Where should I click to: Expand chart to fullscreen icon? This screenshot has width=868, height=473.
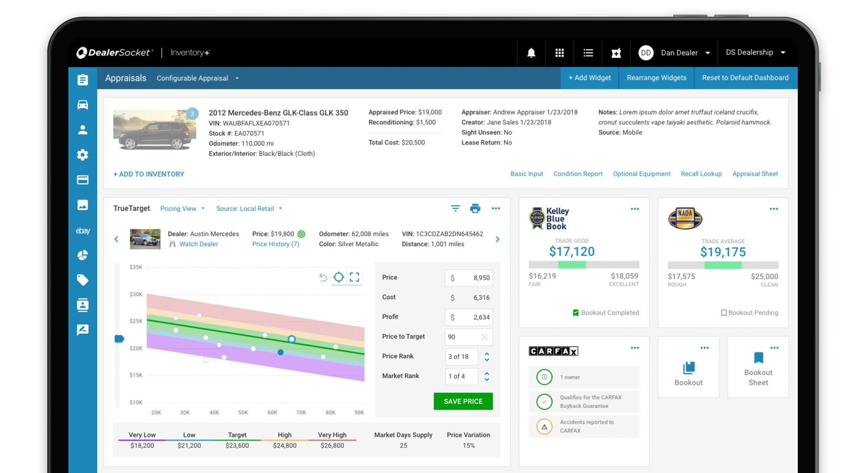click(355, 277)
